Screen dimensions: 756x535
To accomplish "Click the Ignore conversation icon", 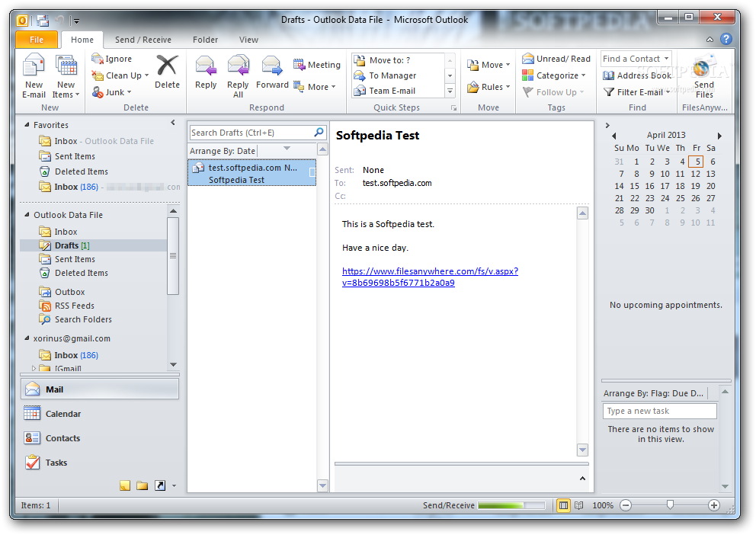I will pos(98,59).
